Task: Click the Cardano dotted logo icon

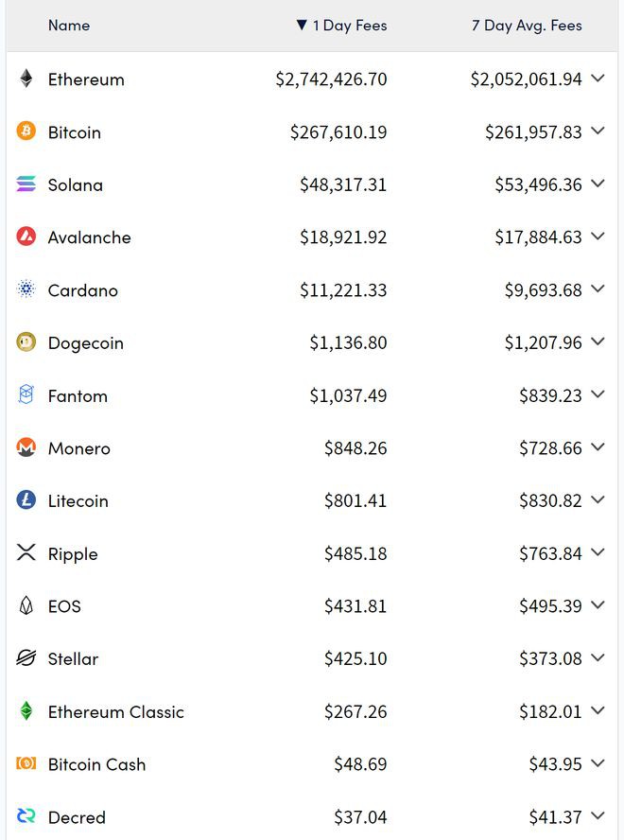Action: pos(26,290)
